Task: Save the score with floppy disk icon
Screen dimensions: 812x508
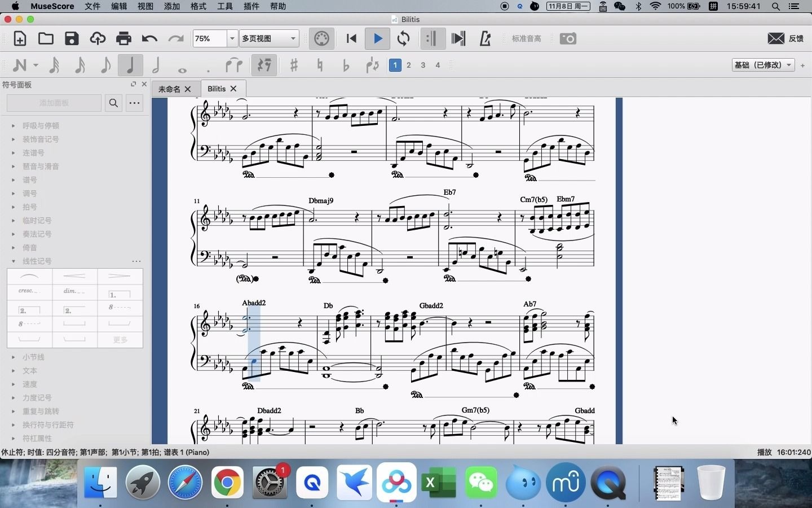Action: click(72, 38)
